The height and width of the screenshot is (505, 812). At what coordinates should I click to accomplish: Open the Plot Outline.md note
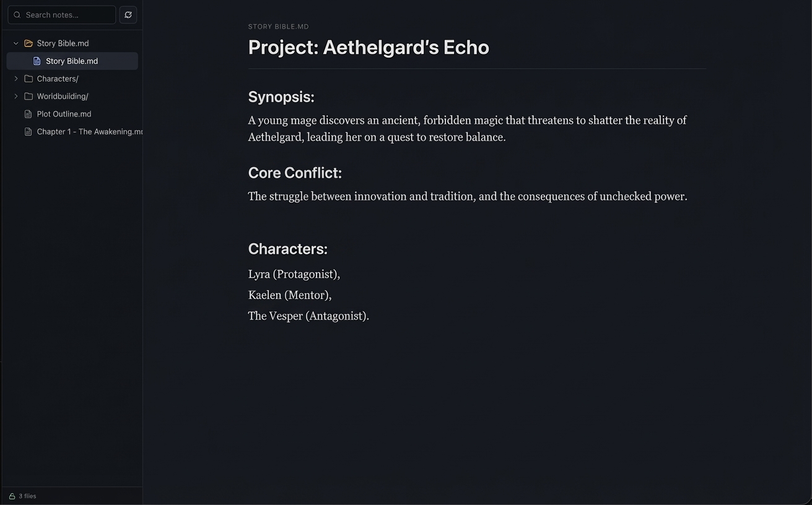(64, 114)
